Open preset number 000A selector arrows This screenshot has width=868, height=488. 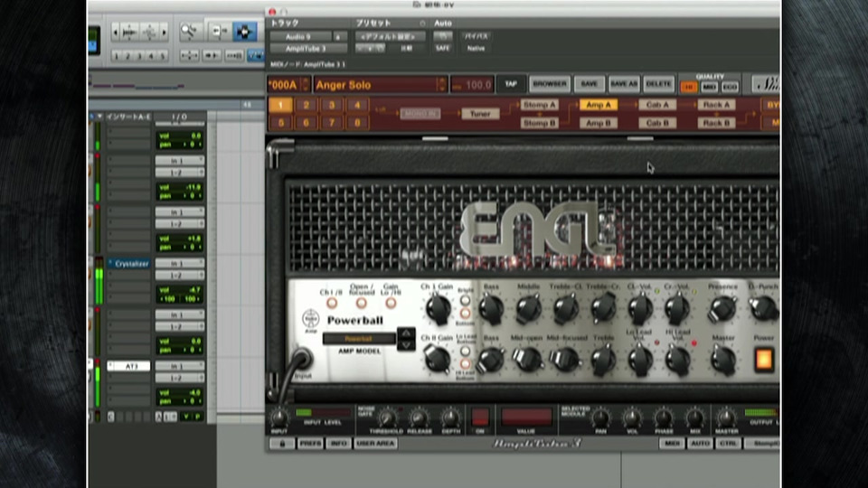pyautogui.click(x=305, y=85)
